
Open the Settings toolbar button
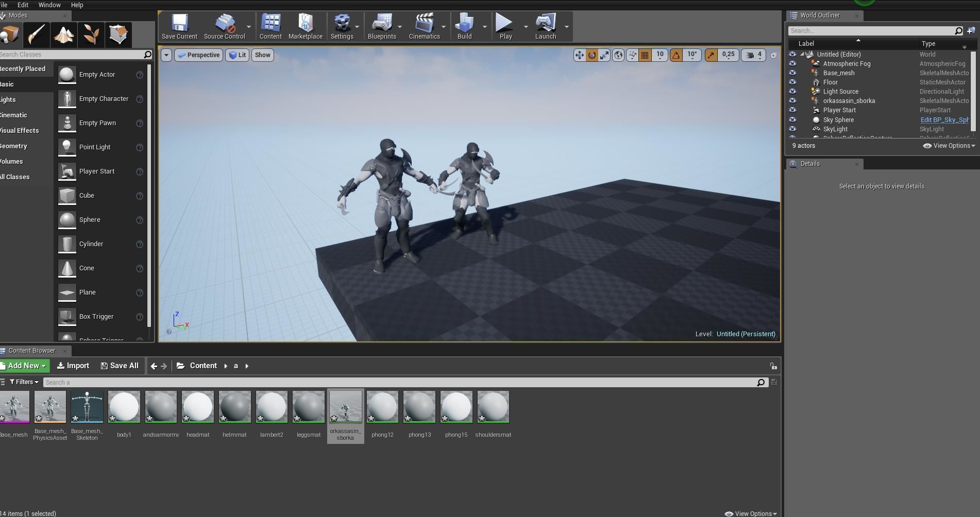click(x=342, y=27)
